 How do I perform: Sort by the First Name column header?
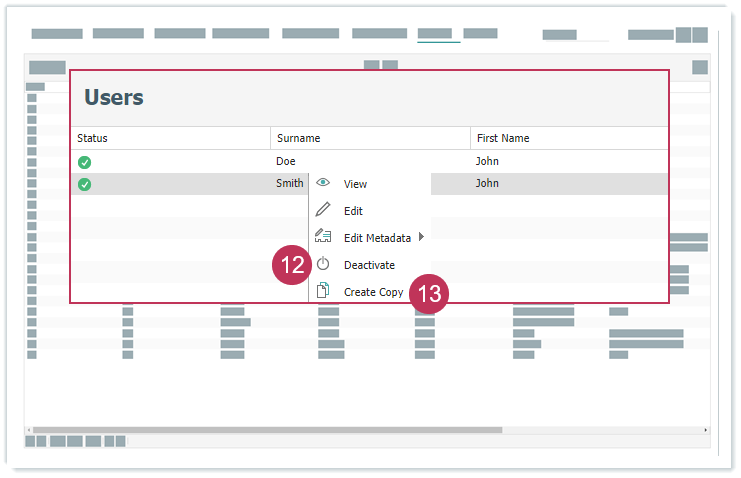(503, 138)
